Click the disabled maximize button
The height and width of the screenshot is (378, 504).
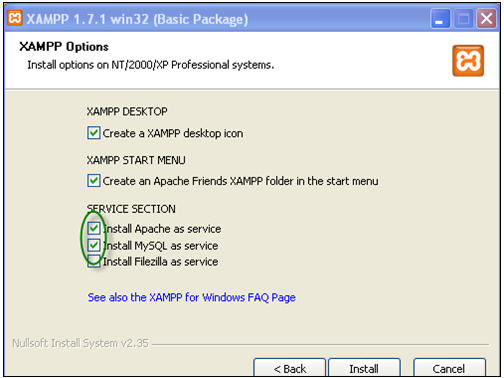coord(463,19)
